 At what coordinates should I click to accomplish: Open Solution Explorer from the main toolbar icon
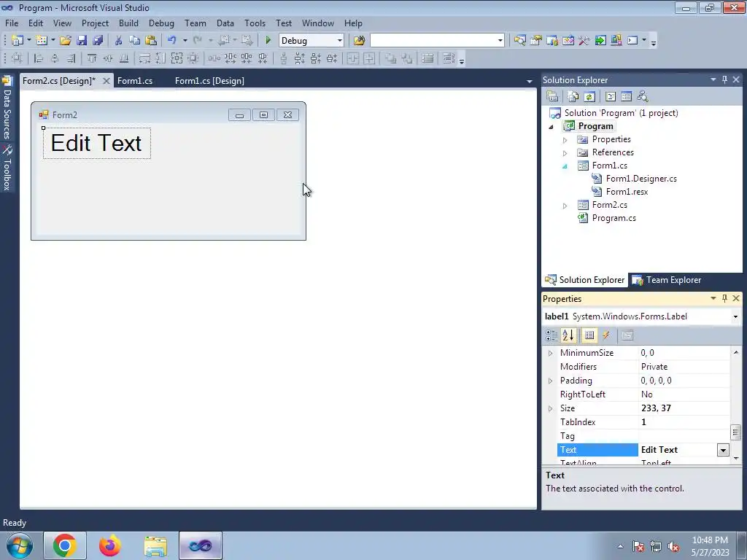[x=519, y=41]
